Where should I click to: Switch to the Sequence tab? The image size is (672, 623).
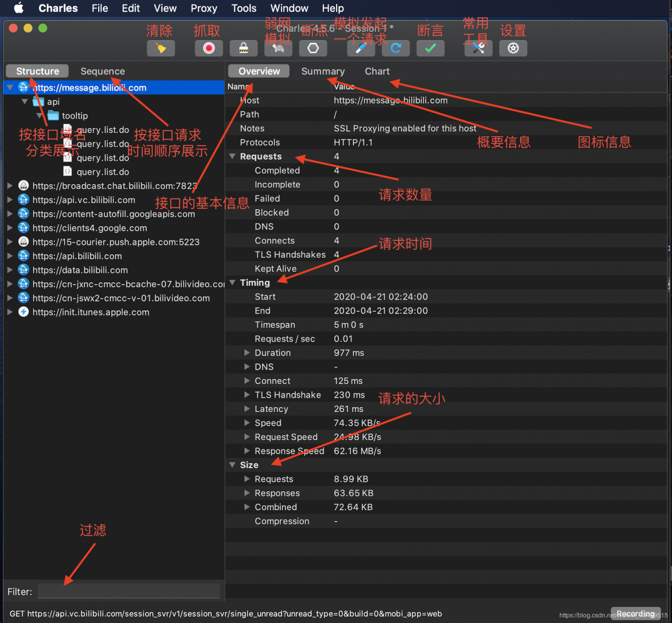tap(102, 71)
